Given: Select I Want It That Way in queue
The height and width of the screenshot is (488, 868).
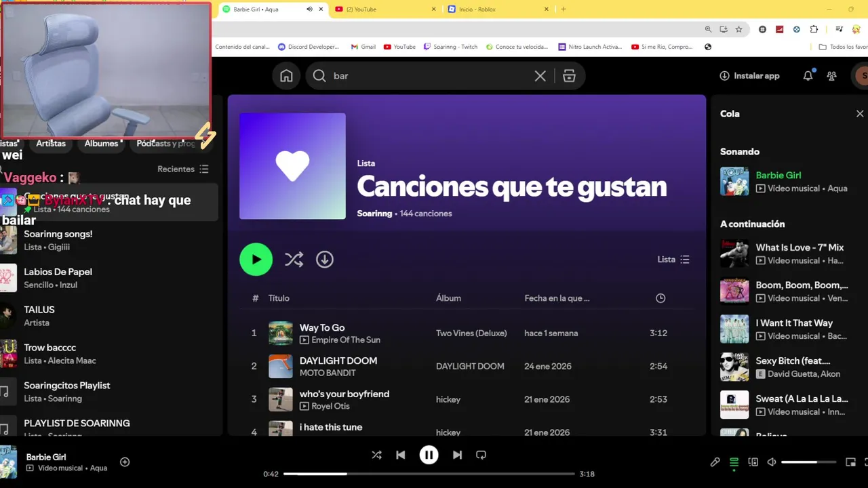Looking at the screenshot, I should [x=785, y=329].
